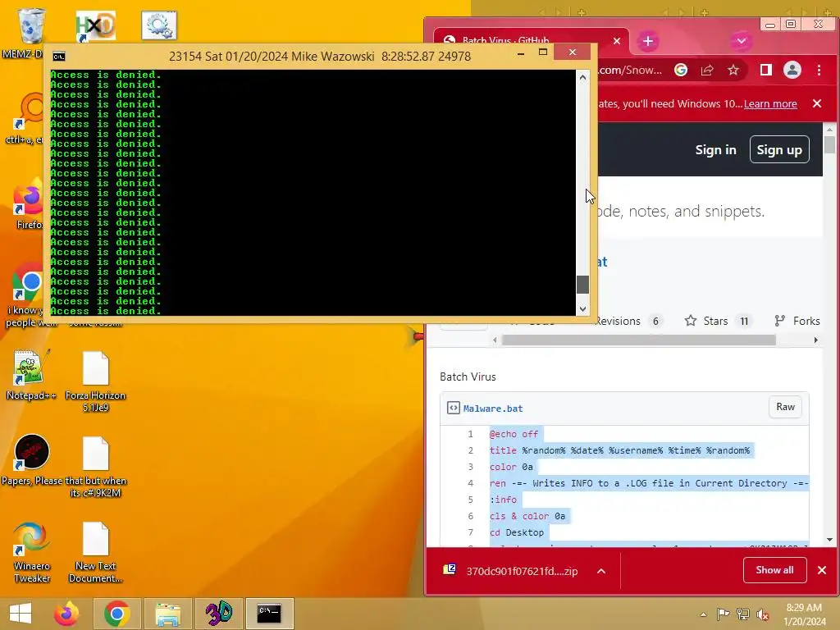840x630 pixels.
Task: Open the 3D app taskbar icon
Action: point(218,614)
